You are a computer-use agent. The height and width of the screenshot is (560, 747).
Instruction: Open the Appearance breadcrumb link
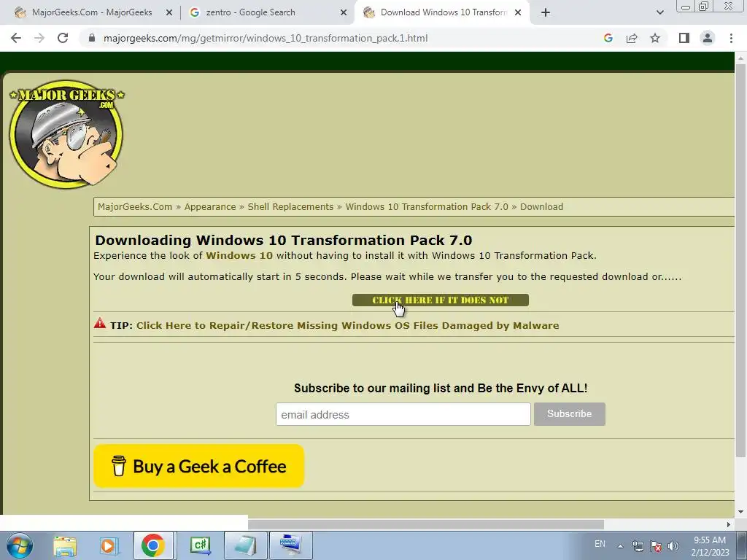210,206
